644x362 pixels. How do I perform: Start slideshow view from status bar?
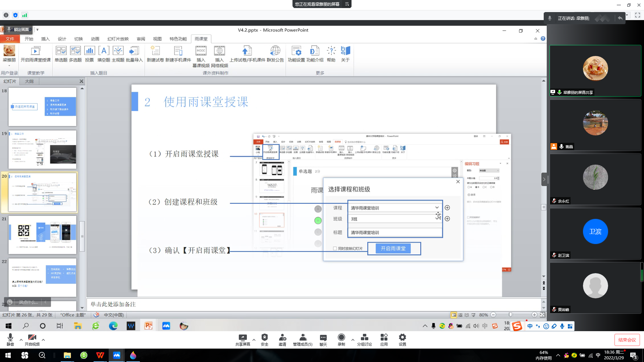click(x=473, y=315)
